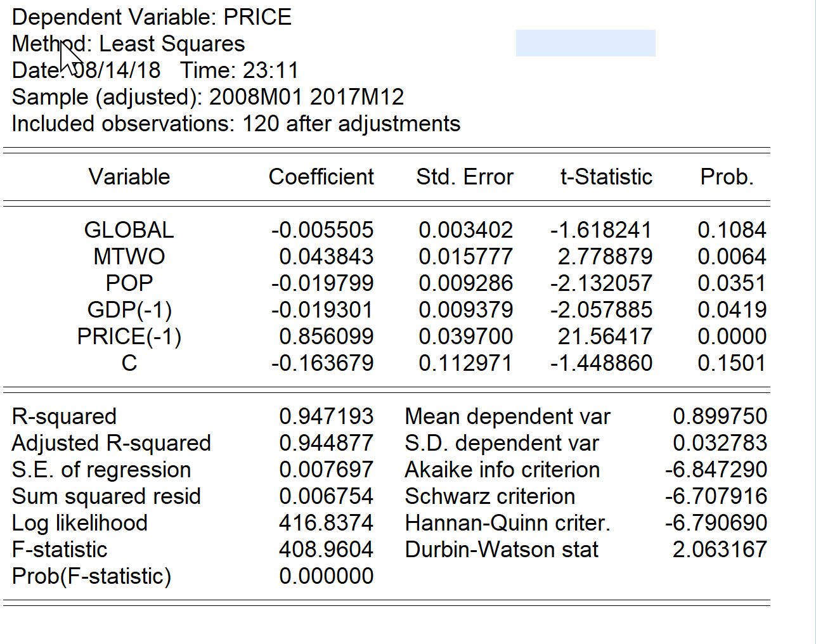Click the Akaike info criterion label

[502, 470]
